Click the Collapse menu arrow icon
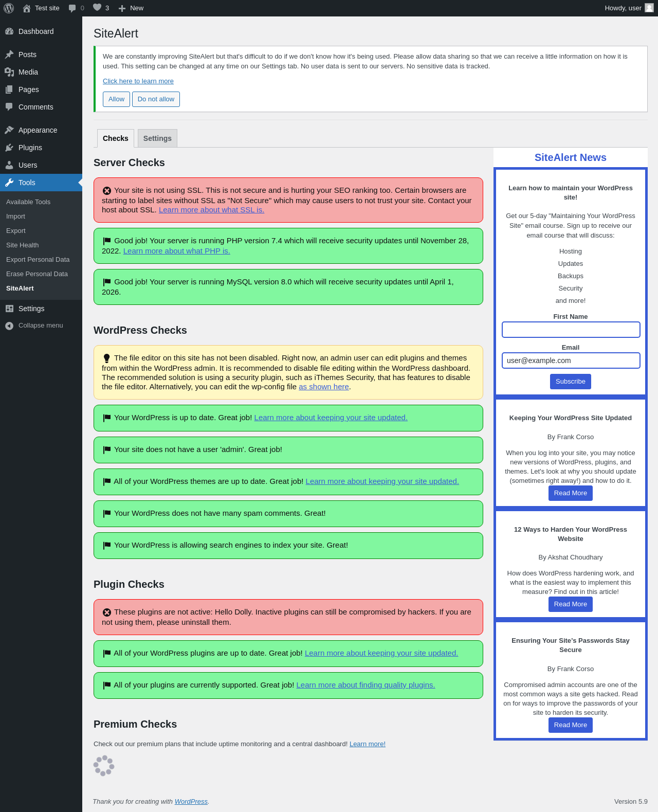 [x=9, y=326]
